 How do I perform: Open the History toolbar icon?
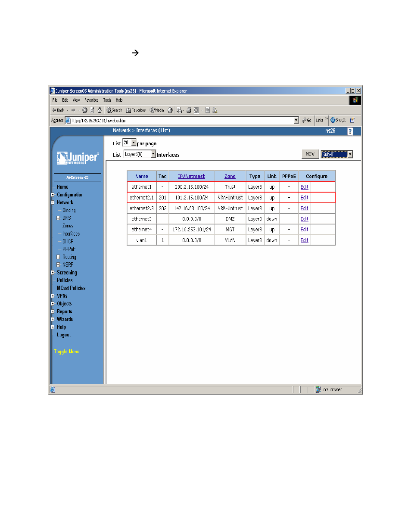(x=170, y=110)
